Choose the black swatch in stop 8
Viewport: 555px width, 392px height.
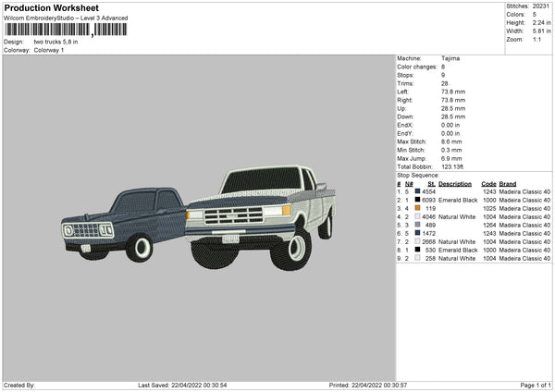[418, 251]
